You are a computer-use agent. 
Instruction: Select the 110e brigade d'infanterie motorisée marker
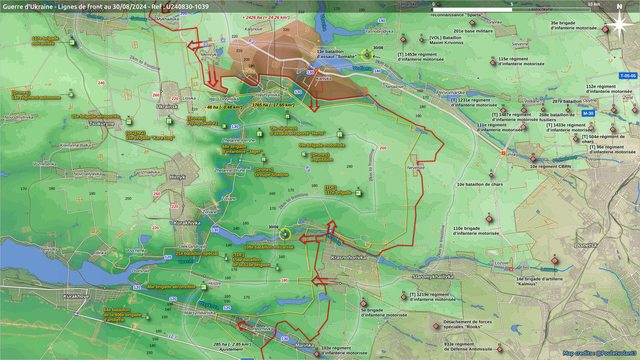[489, 219]
